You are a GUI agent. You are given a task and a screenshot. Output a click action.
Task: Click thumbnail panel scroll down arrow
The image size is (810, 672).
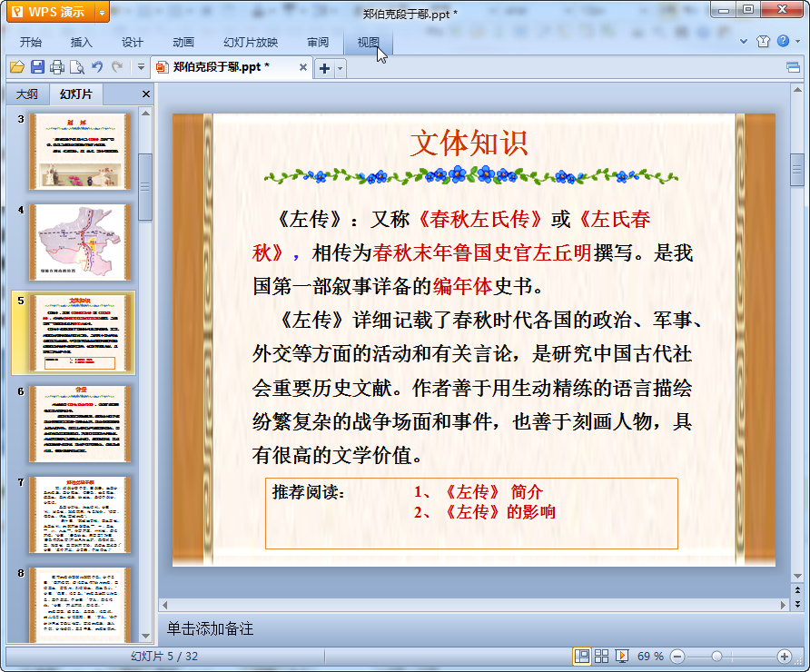click(x=145, y=636)
